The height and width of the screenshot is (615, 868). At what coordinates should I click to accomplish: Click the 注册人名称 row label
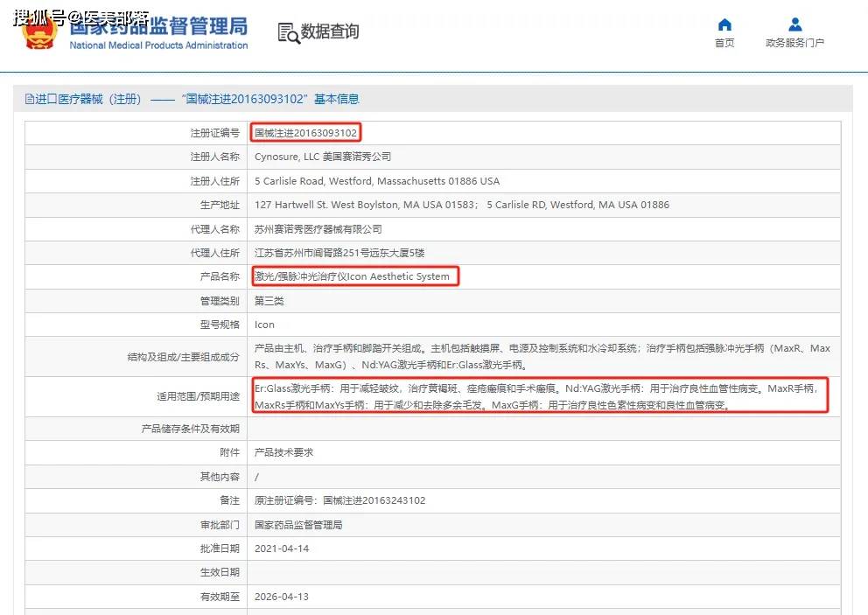point(214,157)
